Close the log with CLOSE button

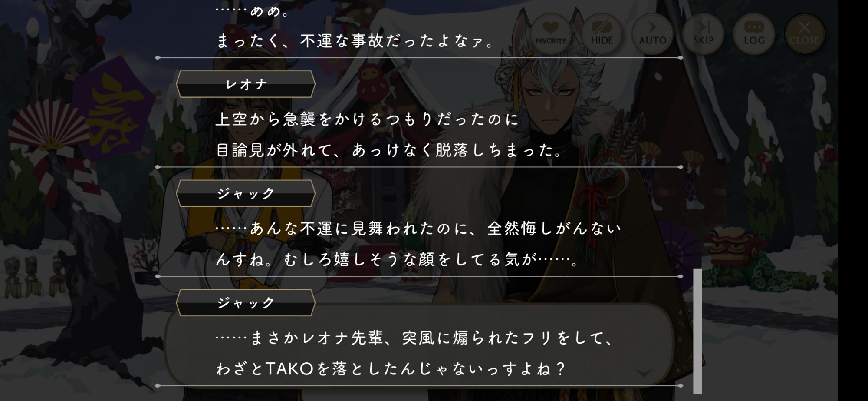pyautogui.click(x=804, y=33)
